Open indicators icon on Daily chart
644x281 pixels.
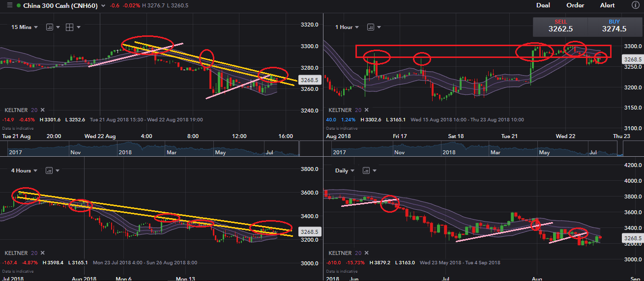tap(365, 170)
